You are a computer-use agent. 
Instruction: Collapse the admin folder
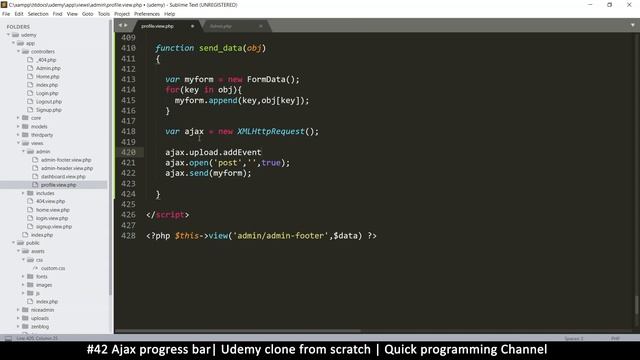pos(23,151)
